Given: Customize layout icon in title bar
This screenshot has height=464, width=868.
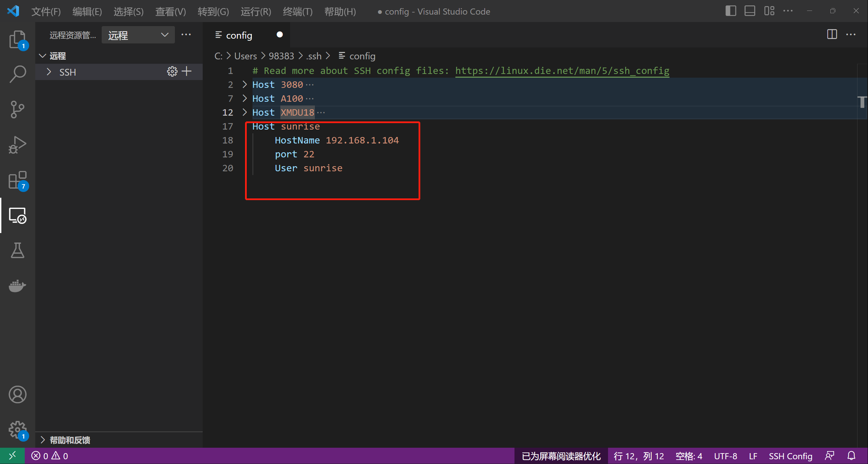Looking at the screenshot, I should coord(769,11).
